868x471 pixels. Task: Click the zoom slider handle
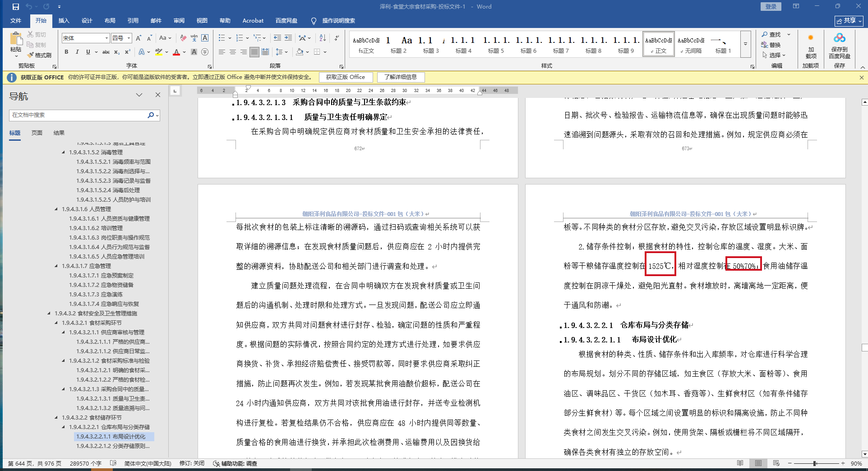(x=815, y=463)
